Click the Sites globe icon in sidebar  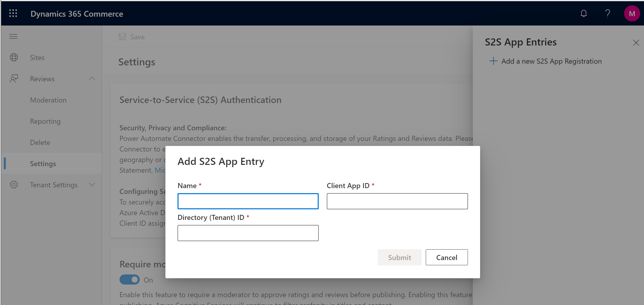pos(14,58)
